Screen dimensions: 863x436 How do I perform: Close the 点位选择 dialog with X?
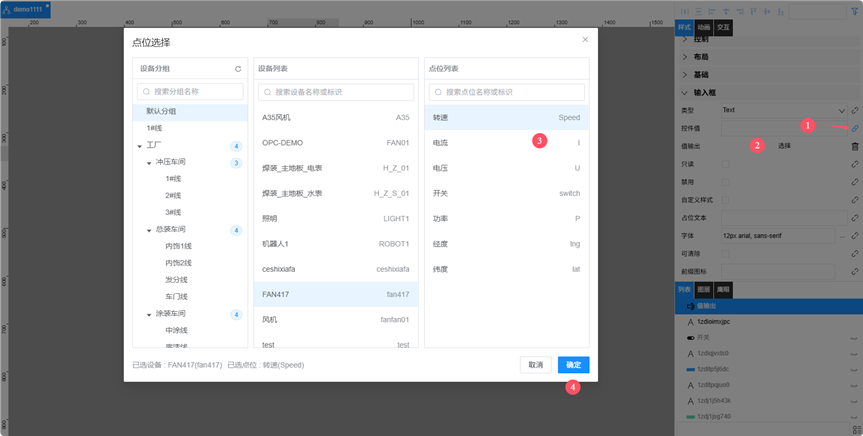point(585,40)
